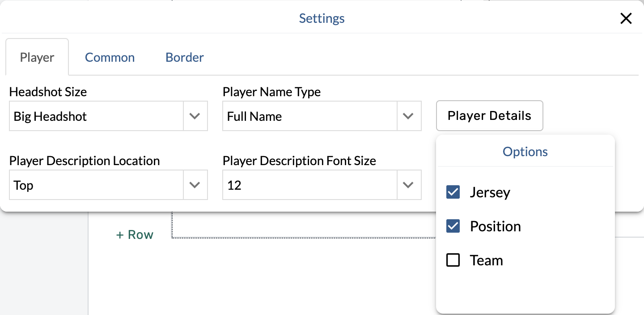Click the Player Details button
Screen dimensions: 644x315
tap(489, 115)
